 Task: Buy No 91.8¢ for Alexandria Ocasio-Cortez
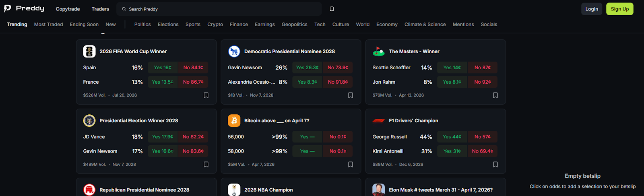338,82
